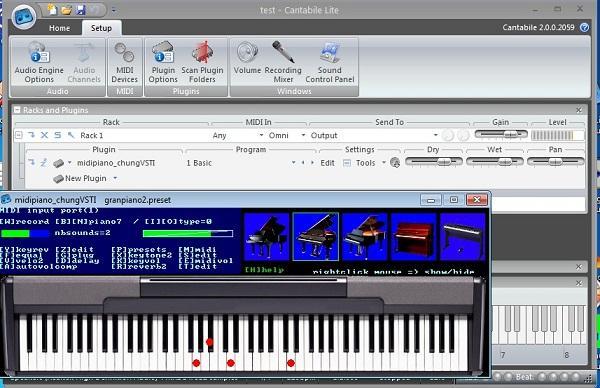Click the X mute icon on Rack 1
Image resolution: width=600 pixels, height=388 pixels.
pos(44,135)
